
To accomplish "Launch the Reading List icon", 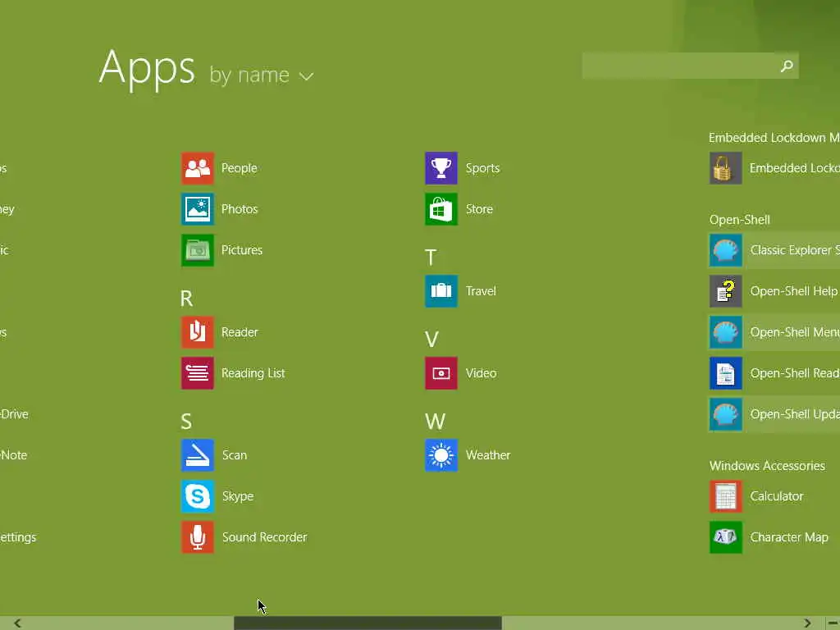I will tap(197, 373).
